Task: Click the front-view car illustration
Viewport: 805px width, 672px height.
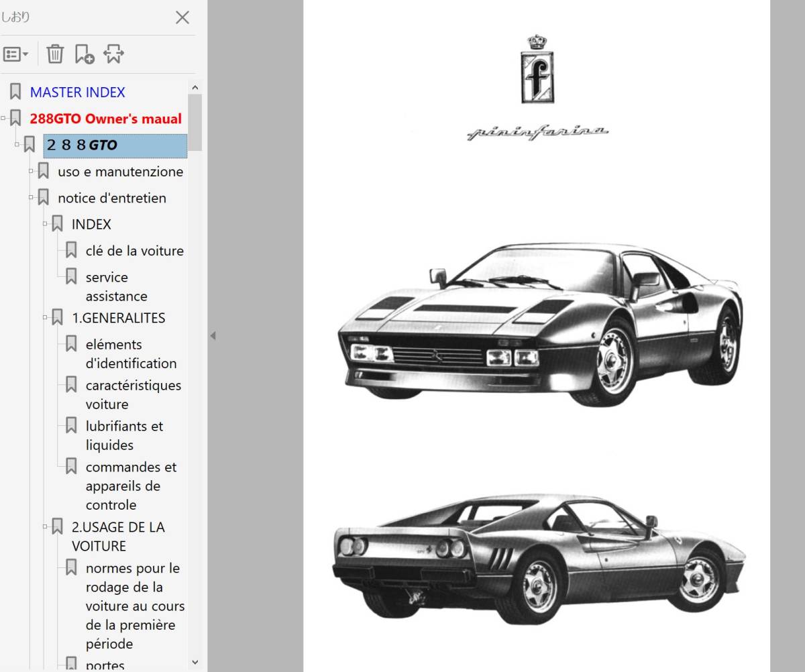Action: (541, 325)
